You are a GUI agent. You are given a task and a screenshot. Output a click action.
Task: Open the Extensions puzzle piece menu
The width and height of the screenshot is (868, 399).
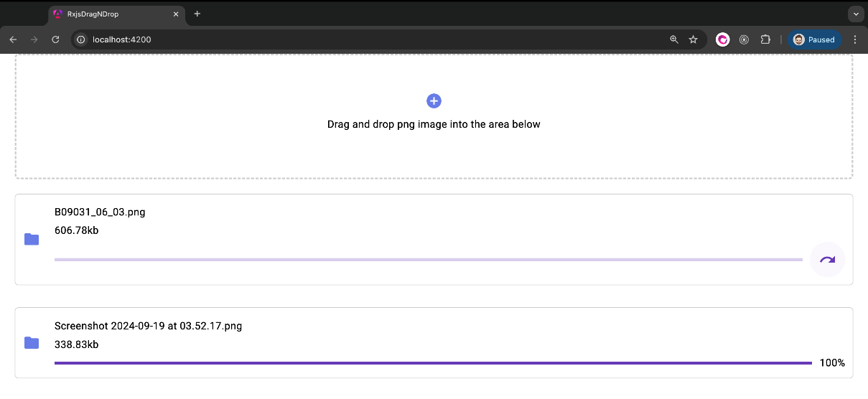(765, 39)
